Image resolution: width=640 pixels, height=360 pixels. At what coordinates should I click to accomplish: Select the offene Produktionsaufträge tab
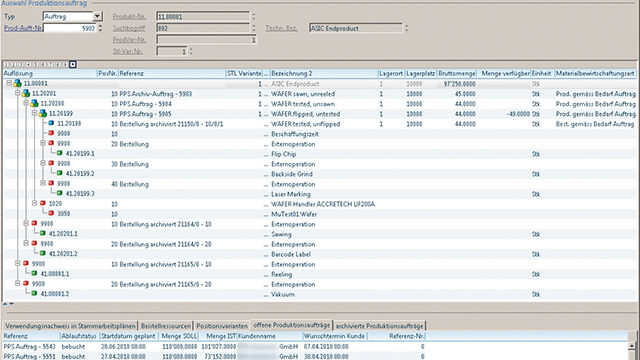(x=291, y=325)
